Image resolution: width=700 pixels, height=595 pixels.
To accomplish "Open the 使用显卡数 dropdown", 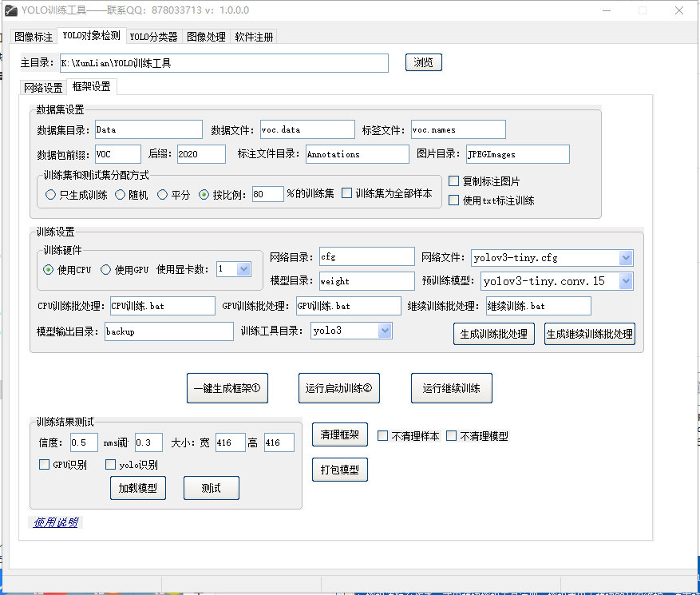I will [244, 269].
